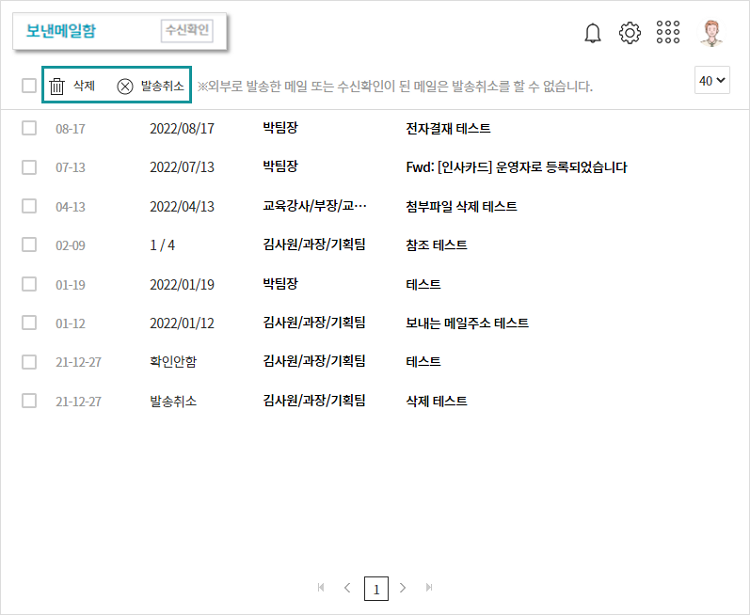Click the 1 / 4 read status
The image size is (750, 615).
click(x=162, y=245)
